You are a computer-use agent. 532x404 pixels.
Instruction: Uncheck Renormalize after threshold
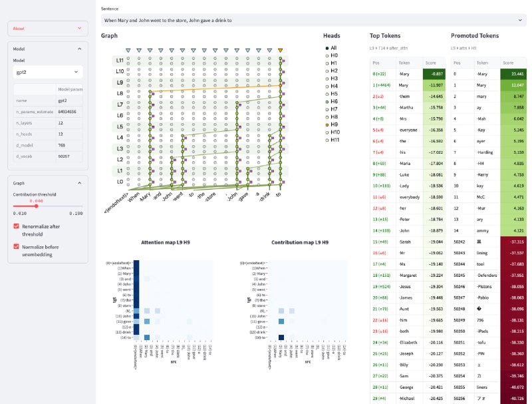click(x=17, y=226)
